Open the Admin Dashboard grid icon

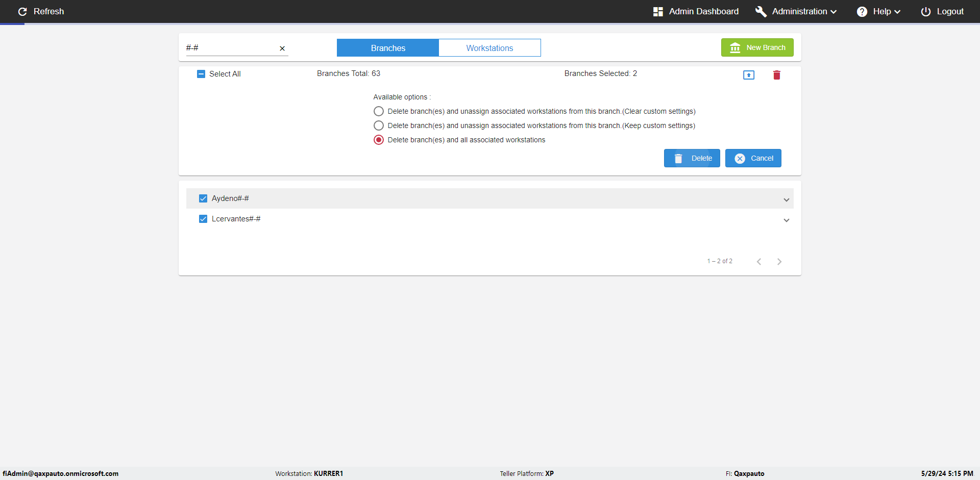(x=658, y=11)
